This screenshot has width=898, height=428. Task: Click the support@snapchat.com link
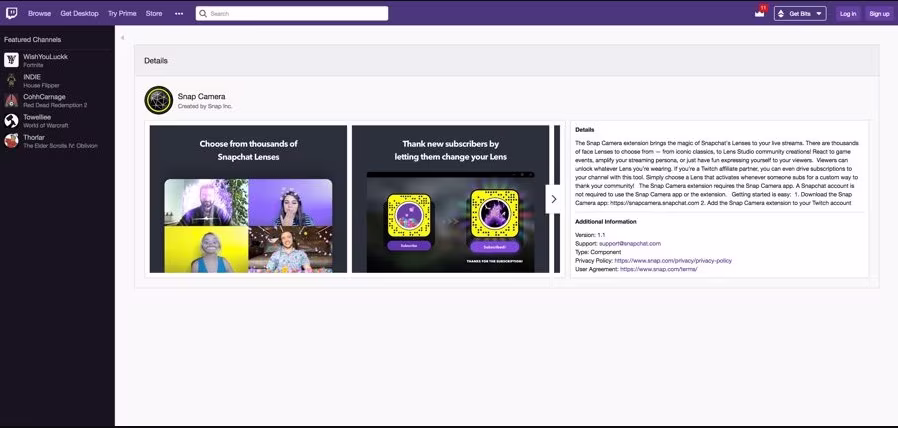click(630, 244)
